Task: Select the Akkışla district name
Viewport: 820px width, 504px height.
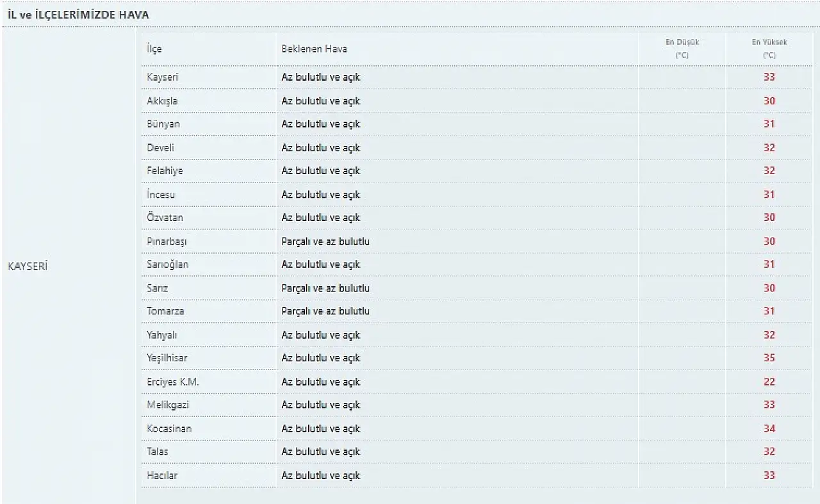Action: pyautogui.click(x=162, y=101)
